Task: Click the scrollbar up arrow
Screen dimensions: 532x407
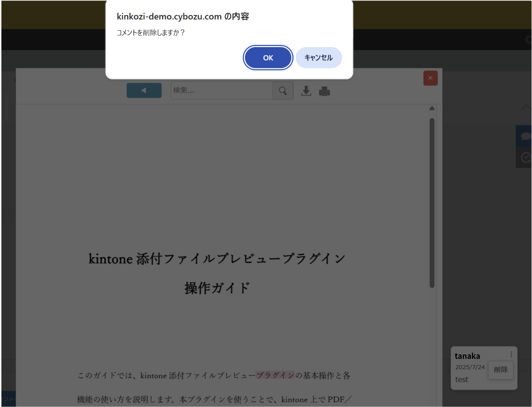Action: coord(432,108)
